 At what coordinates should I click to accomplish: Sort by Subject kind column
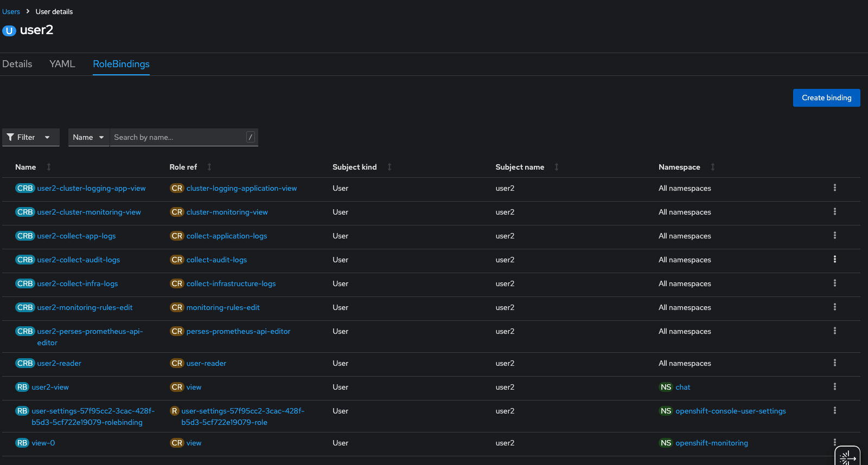354,167
